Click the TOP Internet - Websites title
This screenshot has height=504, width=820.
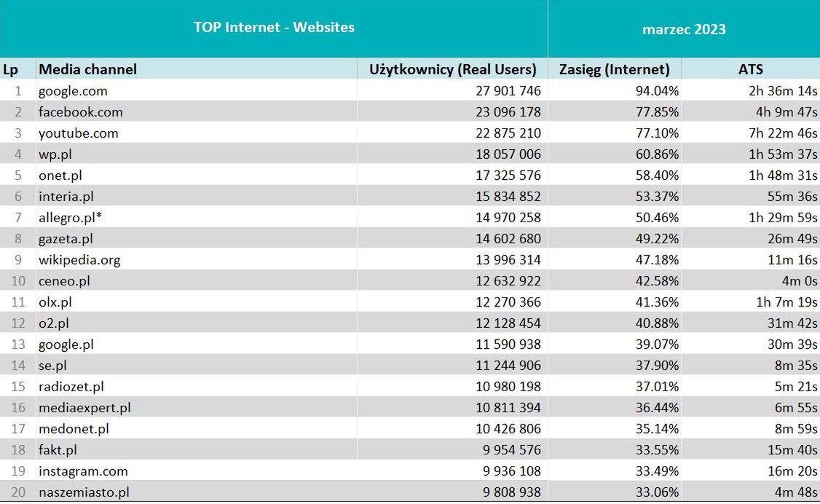(274, 28)
